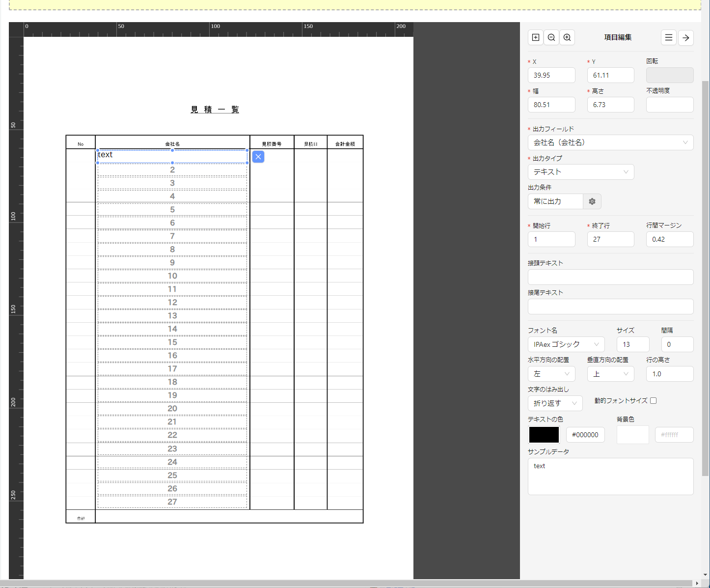Open the 出力タイプ dropdown

[x=581, y=172]
